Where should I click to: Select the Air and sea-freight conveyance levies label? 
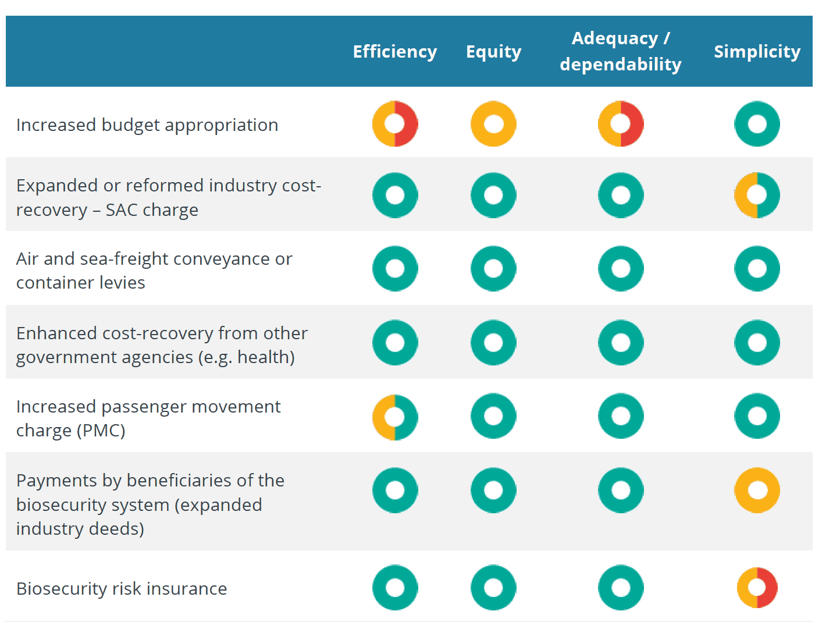click(x=154, y=270)
